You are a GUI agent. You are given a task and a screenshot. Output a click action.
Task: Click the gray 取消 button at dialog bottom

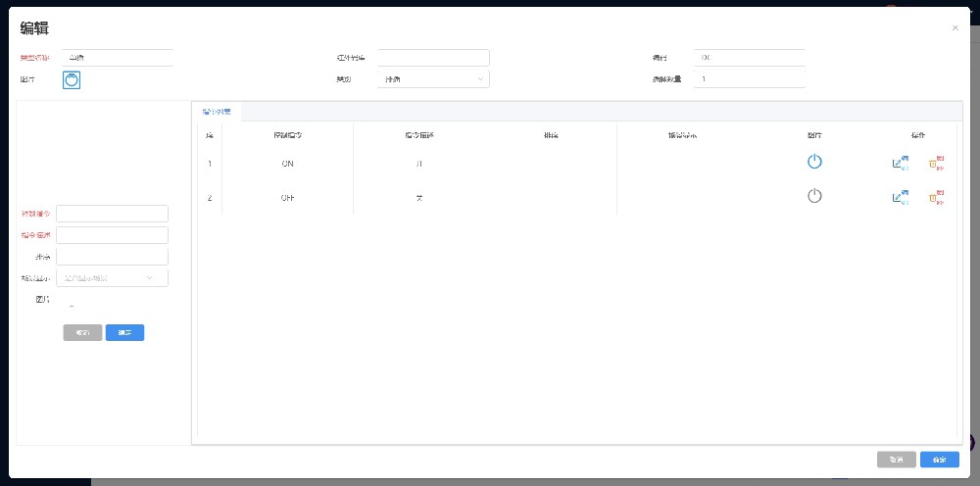896,460
